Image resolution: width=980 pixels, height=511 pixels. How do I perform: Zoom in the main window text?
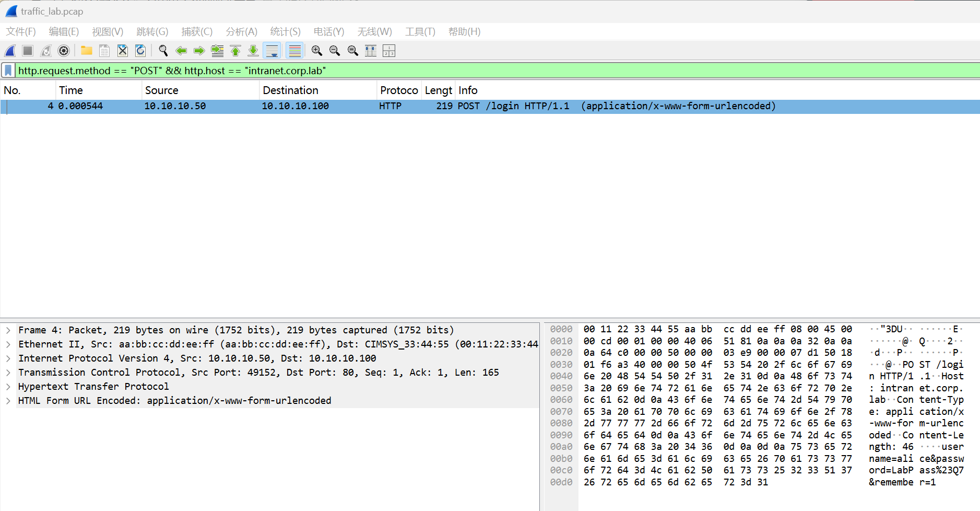316,51
